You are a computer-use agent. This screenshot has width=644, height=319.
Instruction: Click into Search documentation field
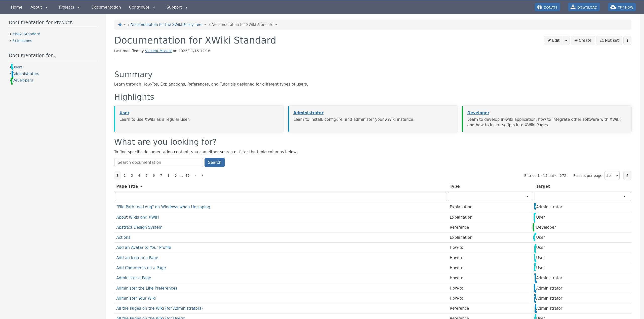158,163
